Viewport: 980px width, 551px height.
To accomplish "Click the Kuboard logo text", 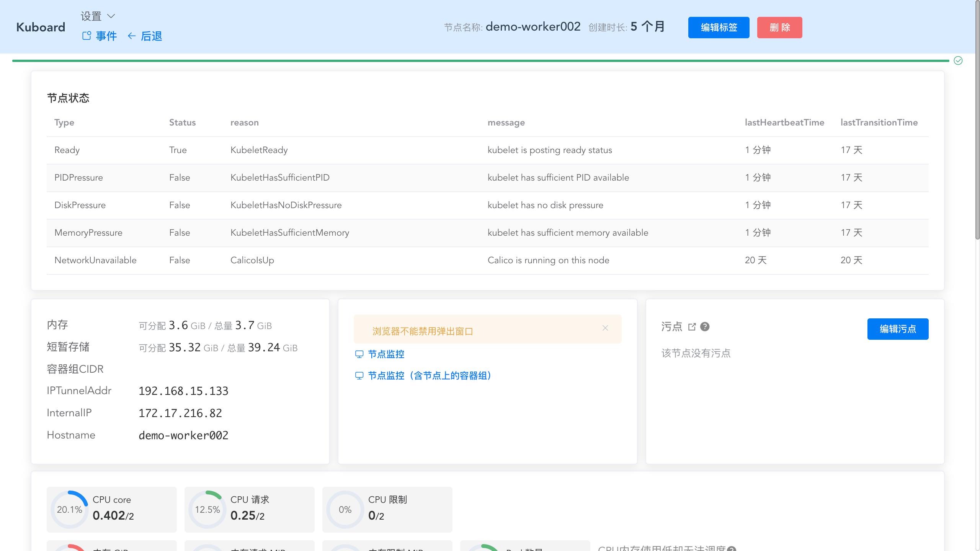I will coord(41,27).
